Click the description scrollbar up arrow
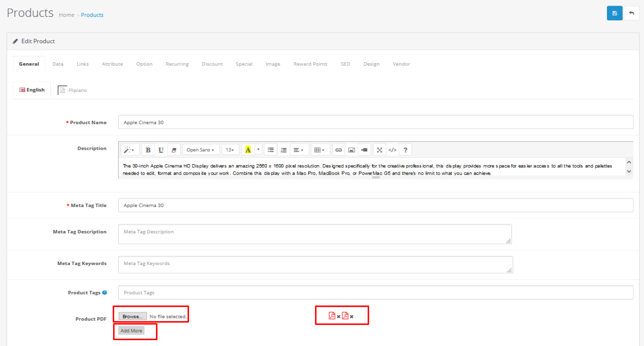The width and height of the screenshot is (644, 346). point(629,162)
